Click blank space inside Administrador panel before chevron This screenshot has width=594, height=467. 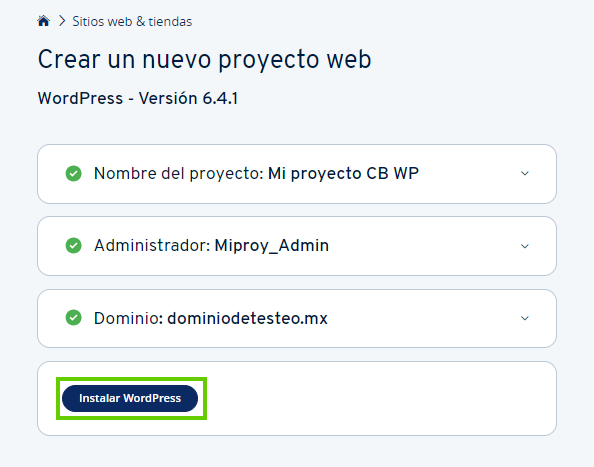[x=424, y=246]
